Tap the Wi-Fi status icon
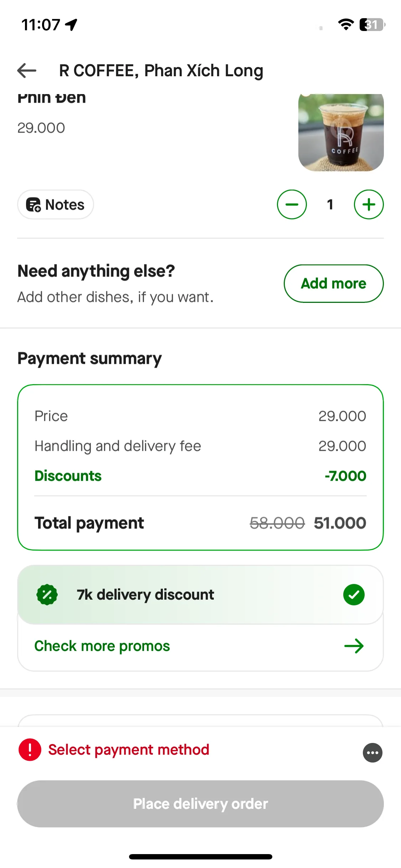This screenshot has height=868, width=401. pos(345,25)
